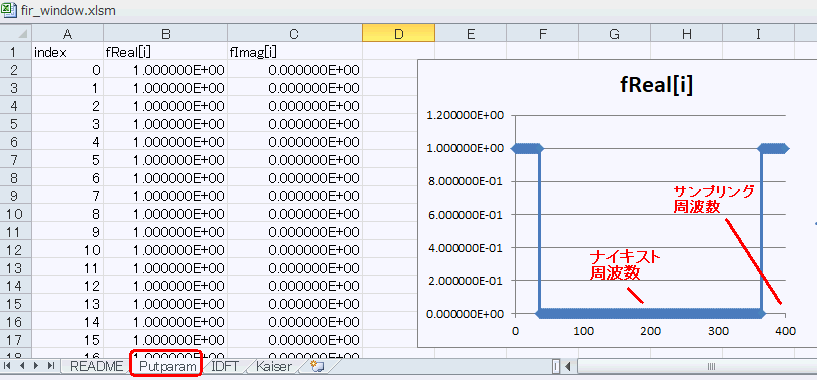Select the row 5 header
The image size is (817, 380).
pyautogui.click(x=16, y=124)
